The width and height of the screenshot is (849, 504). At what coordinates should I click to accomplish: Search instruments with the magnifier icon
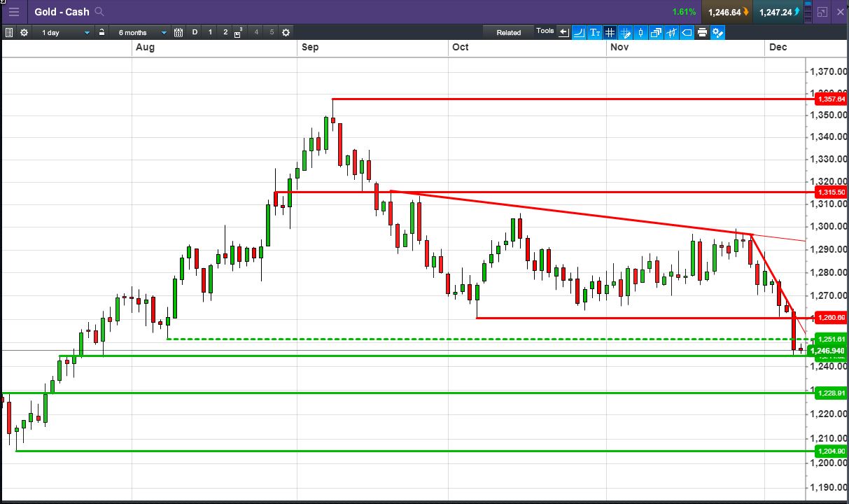tap(99, 11)
